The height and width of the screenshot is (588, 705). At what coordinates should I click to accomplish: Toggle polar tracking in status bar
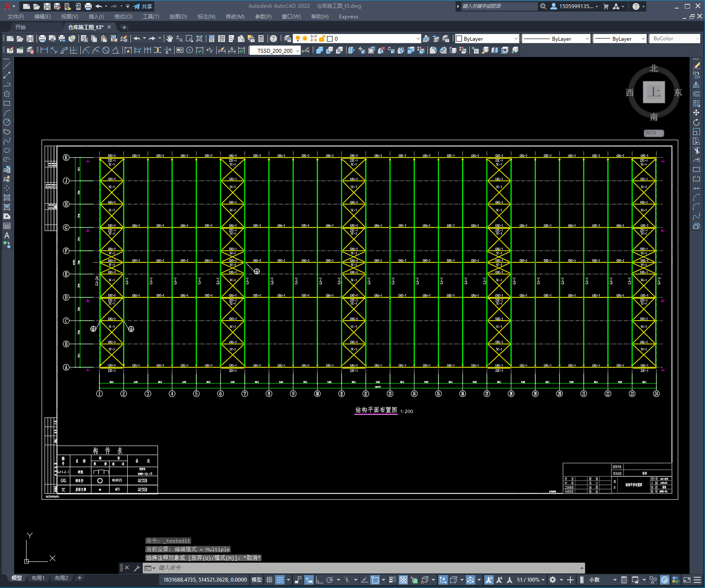coord(330,580)
